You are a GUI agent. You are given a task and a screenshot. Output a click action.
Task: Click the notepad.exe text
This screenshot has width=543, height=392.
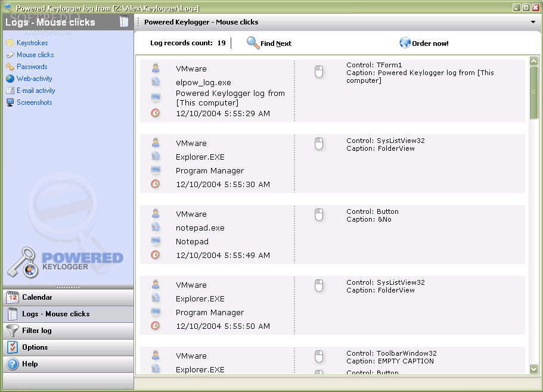200,228
